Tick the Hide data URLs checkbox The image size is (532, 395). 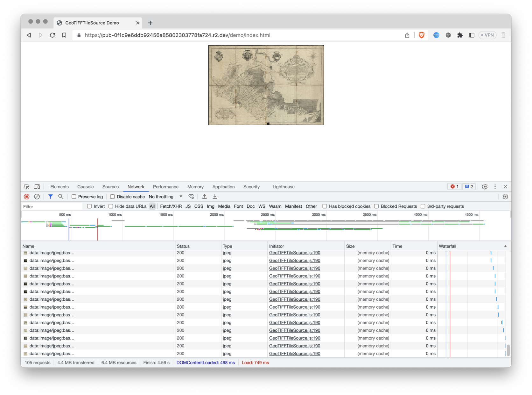click(111, 206)
